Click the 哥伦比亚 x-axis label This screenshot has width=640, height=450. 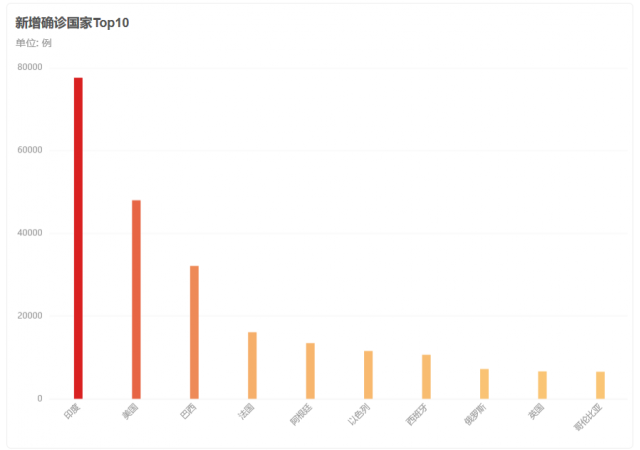588,417
